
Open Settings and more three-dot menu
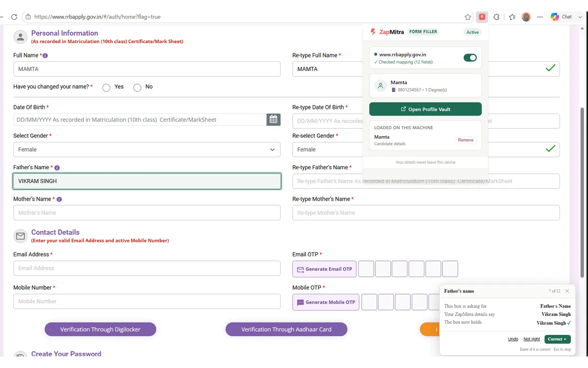[x=540, y=17]
